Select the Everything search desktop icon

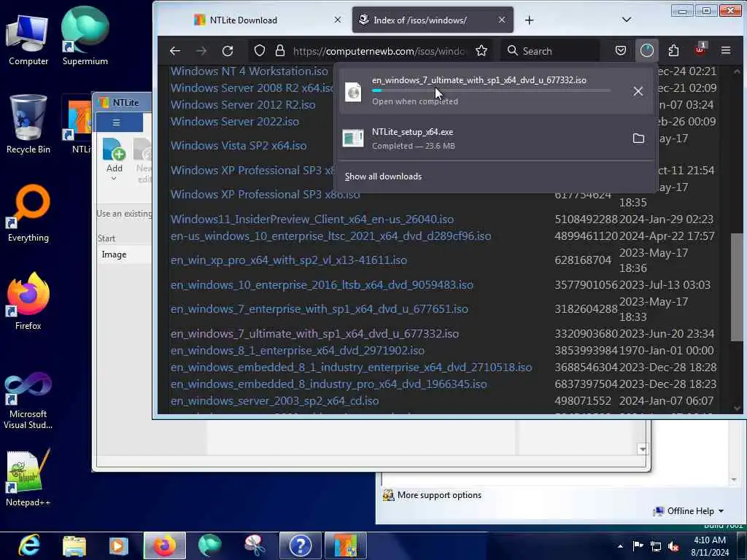28,214
